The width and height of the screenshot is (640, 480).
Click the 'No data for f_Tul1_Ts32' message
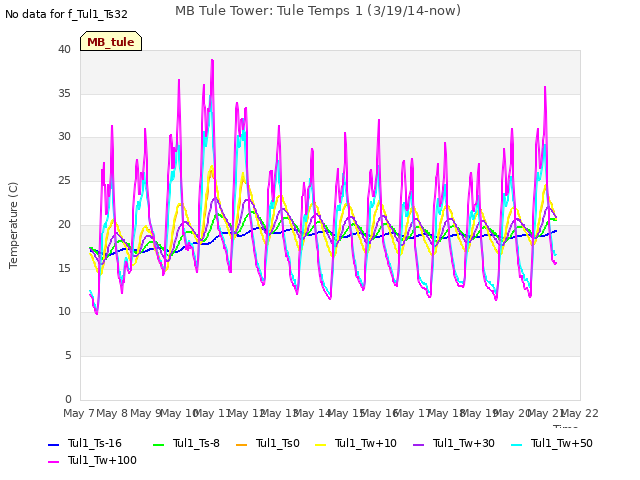point(66,14)
